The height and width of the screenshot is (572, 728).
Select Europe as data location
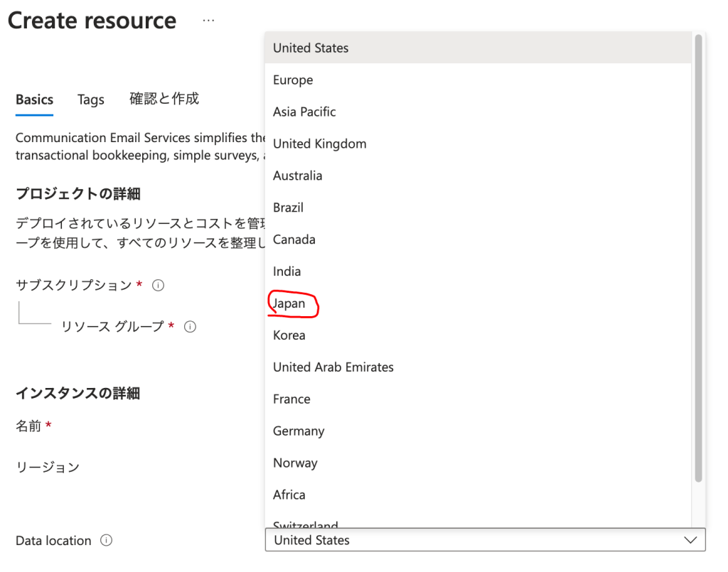293,80
